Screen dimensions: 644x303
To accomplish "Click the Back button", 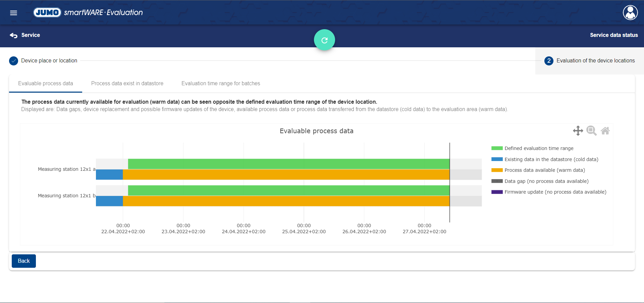I will coord(23,261).
